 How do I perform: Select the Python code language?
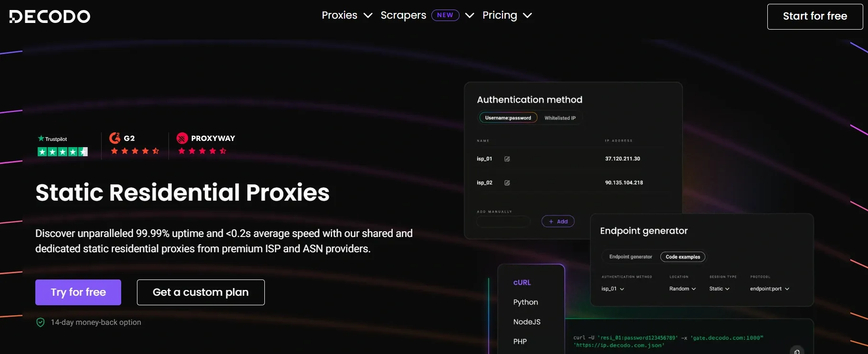click(526, 302)
